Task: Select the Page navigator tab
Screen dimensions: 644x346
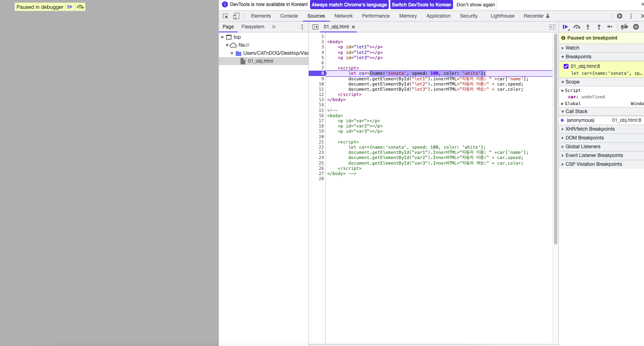Action: [228, 27]
